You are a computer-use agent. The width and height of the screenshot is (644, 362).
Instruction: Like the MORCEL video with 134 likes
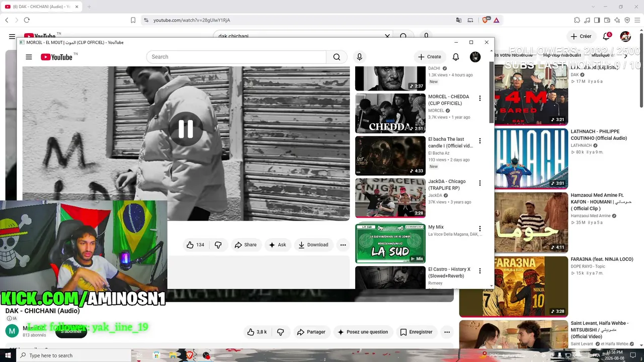[x=195, y=245]
